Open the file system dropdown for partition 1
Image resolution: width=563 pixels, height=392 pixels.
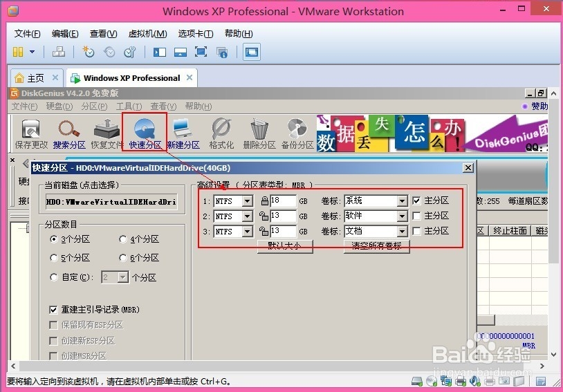[x=247, y=201]
